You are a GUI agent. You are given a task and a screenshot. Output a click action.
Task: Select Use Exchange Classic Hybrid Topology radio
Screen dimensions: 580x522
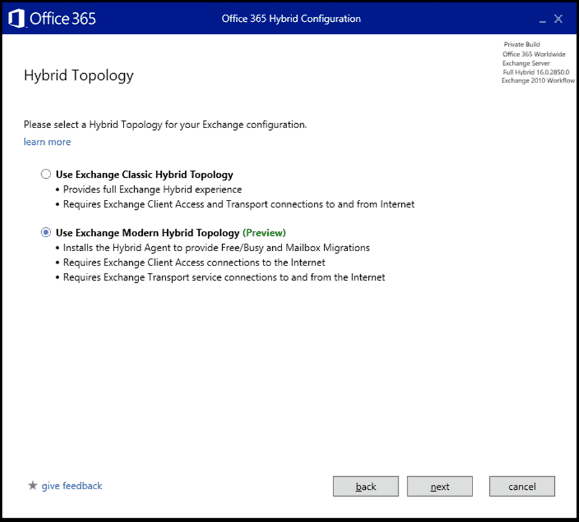(46, 174)
